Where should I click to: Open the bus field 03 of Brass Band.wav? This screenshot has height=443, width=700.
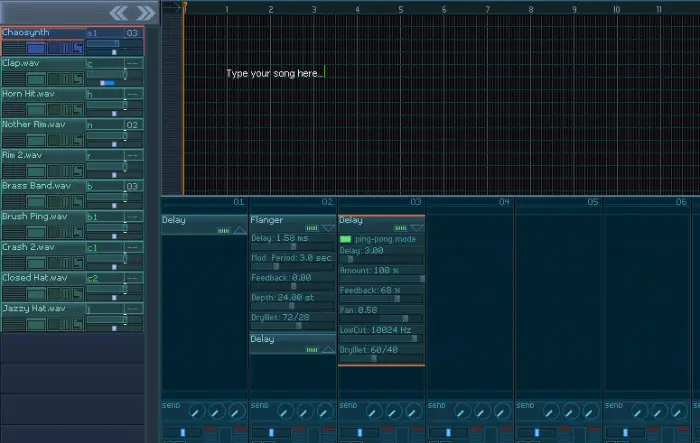(x=133, y=186)
